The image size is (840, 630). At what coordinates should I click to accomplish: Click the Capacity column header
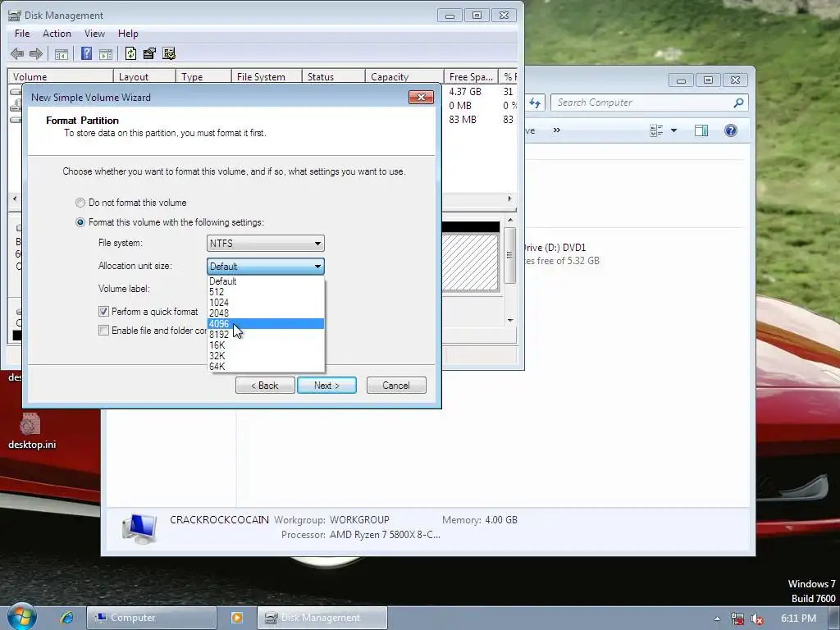click(404, 76)
